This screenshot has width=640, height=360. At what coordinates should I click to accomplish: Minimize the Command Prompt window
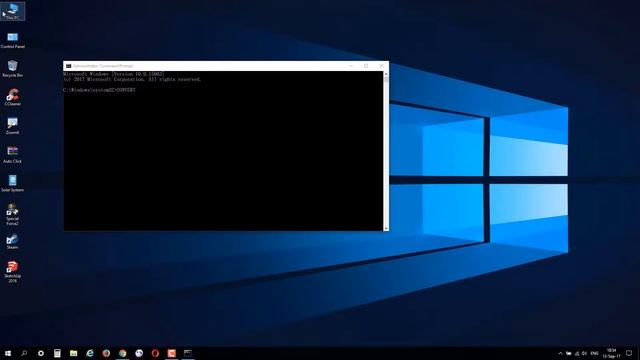351,66
